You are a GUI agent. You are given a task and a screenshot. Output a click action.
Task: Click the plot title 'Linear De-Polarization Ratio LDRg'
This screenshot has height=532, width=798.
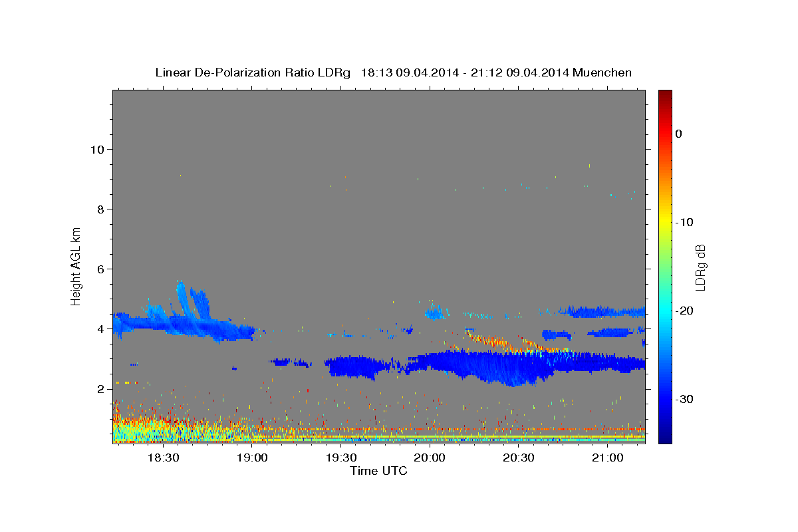(x=253, y=72)
